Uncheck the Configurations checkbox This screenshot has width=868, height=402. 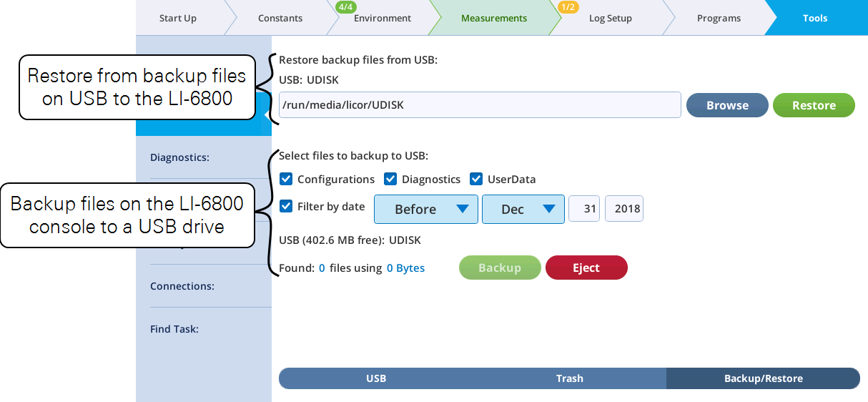[286, 179]
